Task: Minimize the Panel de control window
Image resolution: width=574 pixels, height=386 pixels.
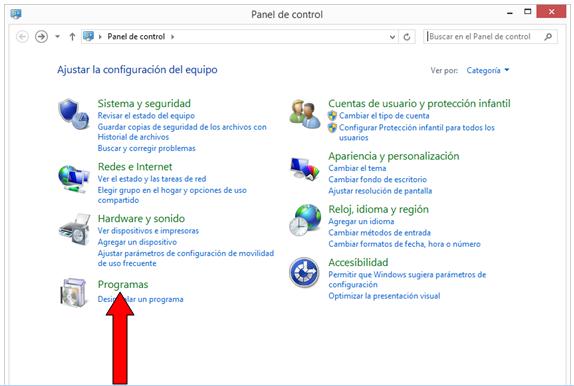Action: point(509,12)
